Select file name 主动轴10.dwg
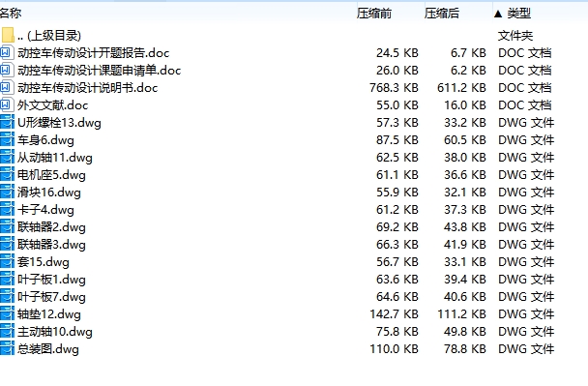 (x=55, y=332)
